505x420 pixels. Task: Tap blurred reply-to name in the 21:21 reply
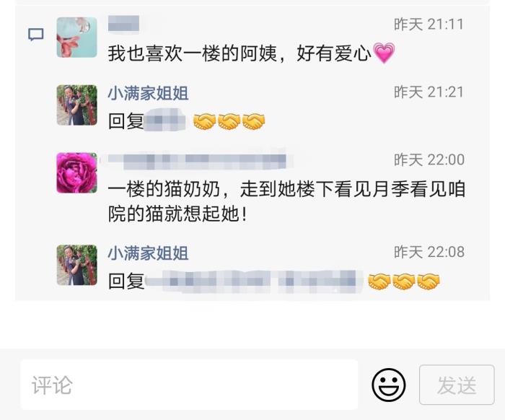coord(165,121)
